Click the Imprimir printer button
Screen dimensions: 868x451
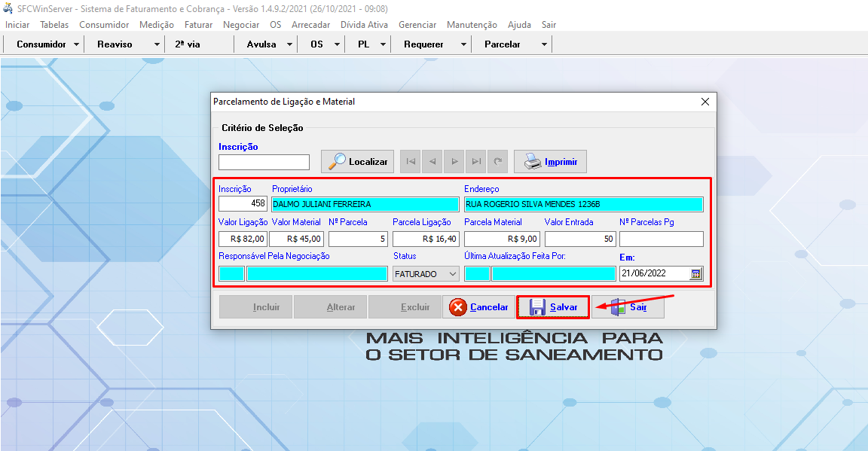pos(550,162)
